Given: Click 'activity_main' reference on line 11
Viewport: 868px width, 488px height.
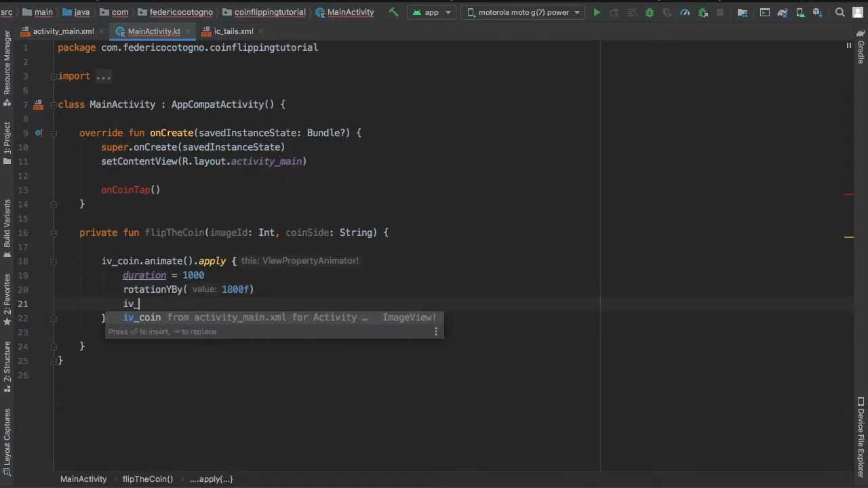Looking at the screenshot, I should point(266,161).
